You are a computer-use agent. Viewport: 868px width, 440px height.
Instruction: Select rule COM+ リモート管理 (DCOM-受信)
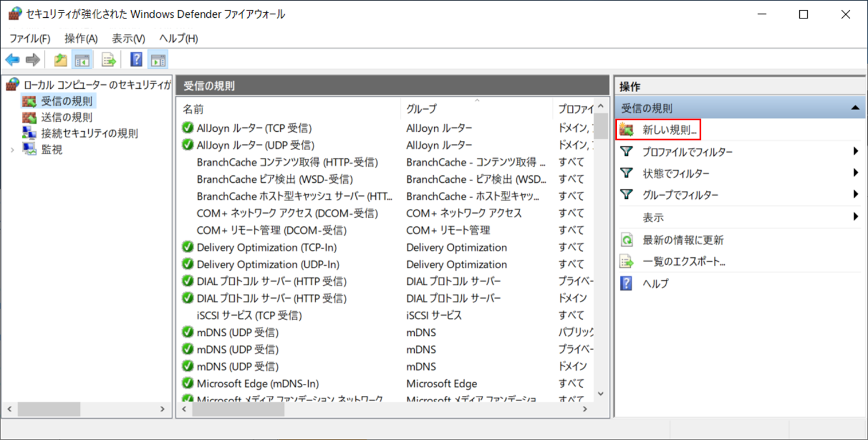[272, 230]
